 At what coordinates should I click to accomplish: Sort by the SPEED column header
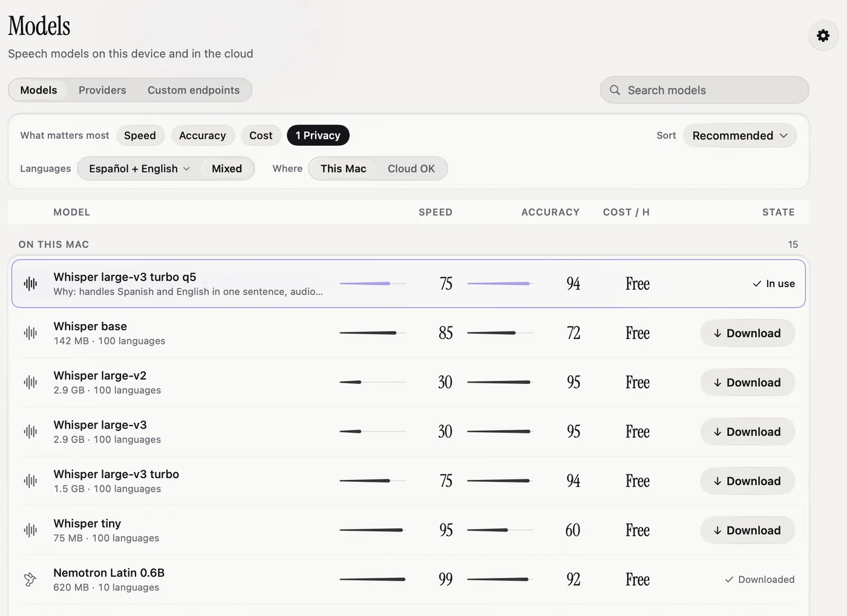tap(436, 212)
